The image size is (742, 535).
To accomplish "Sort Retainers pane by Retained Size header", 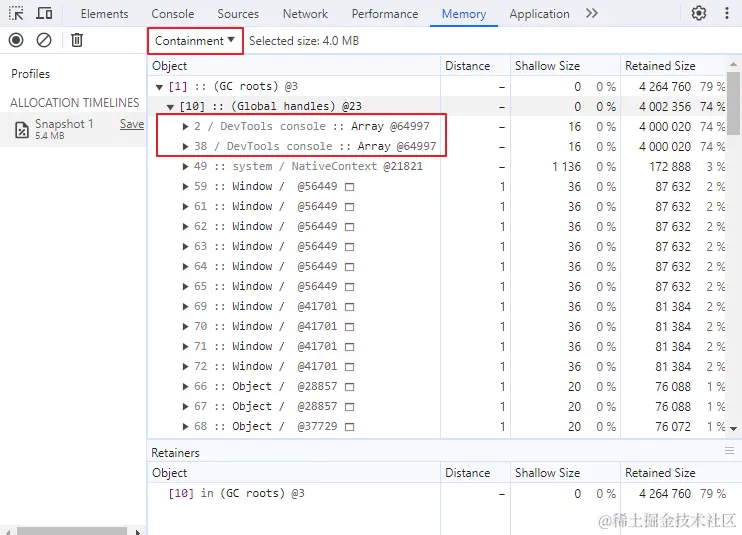I will click(679, 473).
